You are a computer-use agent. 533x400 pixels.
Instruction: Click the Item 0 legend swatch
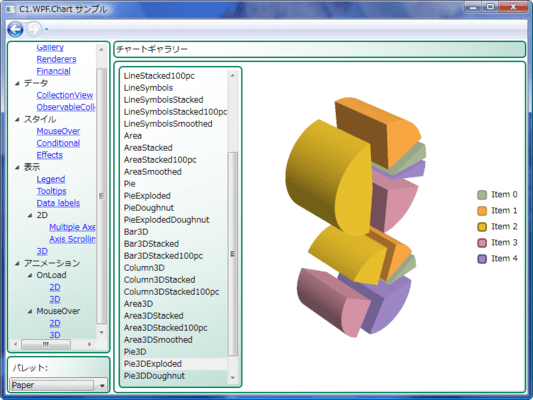coord(482,195)
